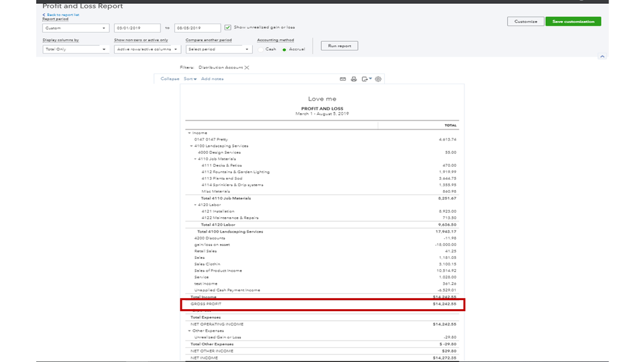Open the export report icon menu
Viewport: 644px width, 362px height.
(366, 79)
